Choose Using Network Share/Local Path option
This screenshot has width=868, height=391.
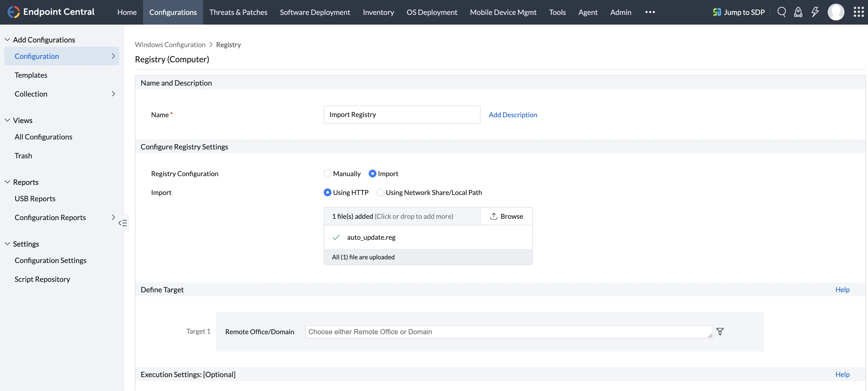[380, 192]
